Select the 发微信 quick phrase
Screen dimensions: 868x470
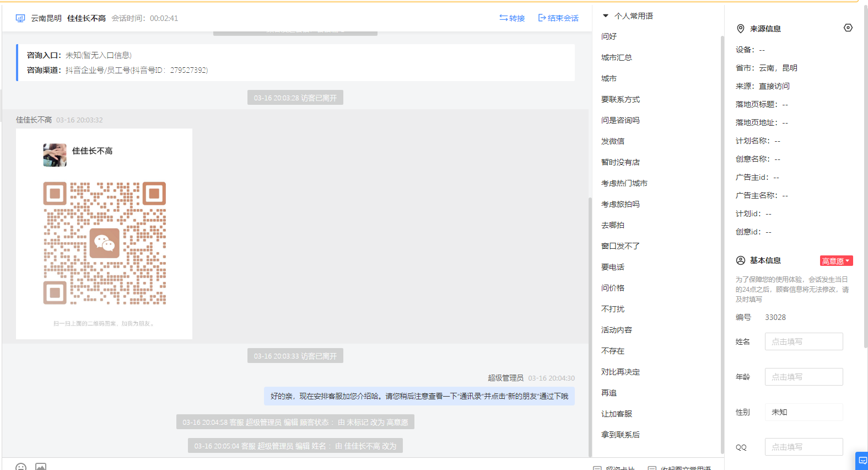point(613,141)
